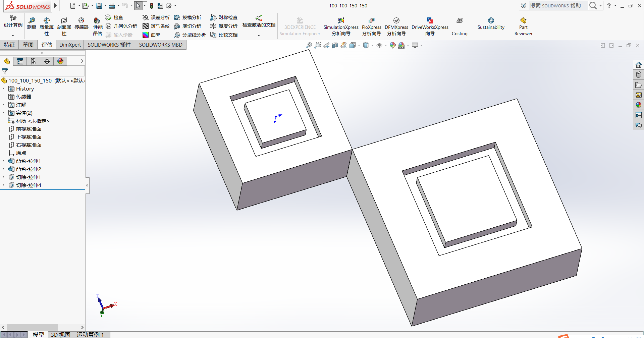Expand the History folder in the tree

[x=3, y=89]
